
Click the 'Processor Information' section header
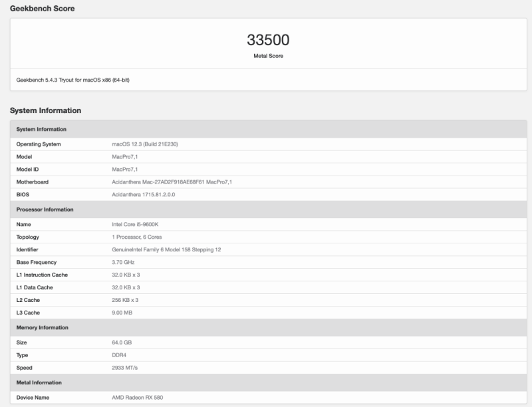[x=269, y=209]
